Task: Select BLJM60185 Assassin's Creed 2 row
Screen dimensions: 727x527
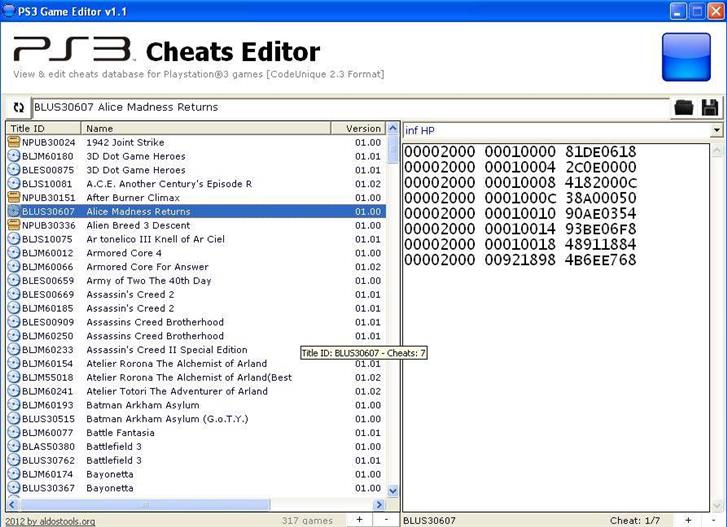Action: 196,308
